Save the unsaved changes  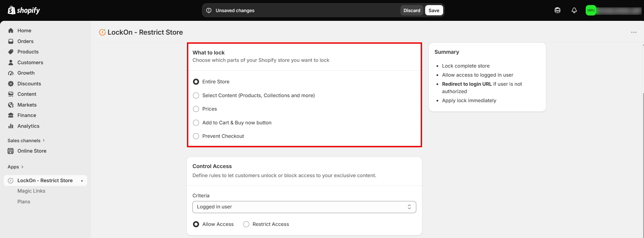pos(434,10)
